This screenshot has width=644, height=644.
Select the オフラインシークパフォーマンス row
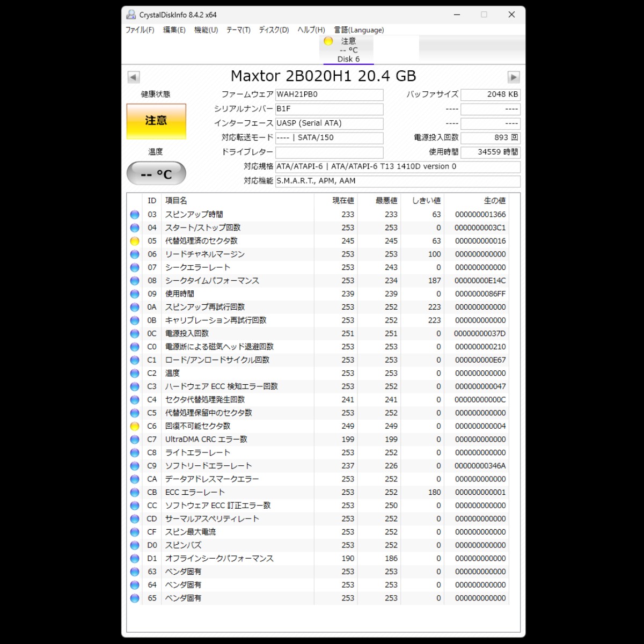pos(318,559)
